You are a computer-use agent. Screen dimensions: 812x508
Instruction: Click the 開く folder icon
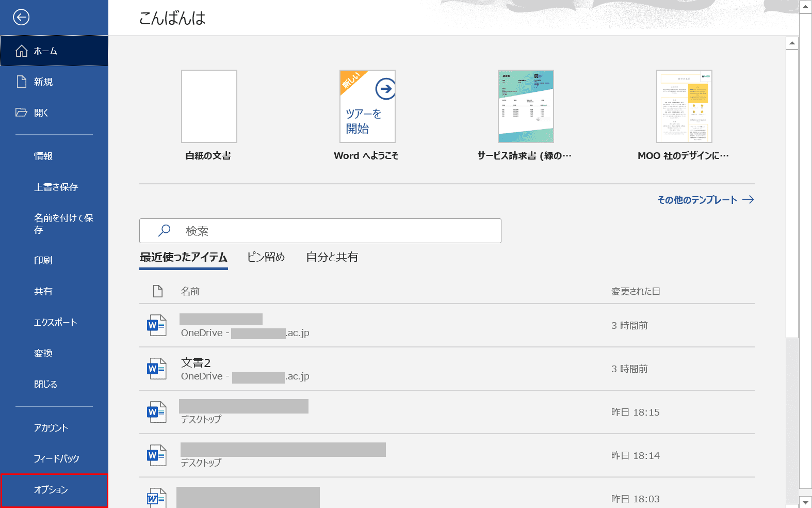point(22,113)
